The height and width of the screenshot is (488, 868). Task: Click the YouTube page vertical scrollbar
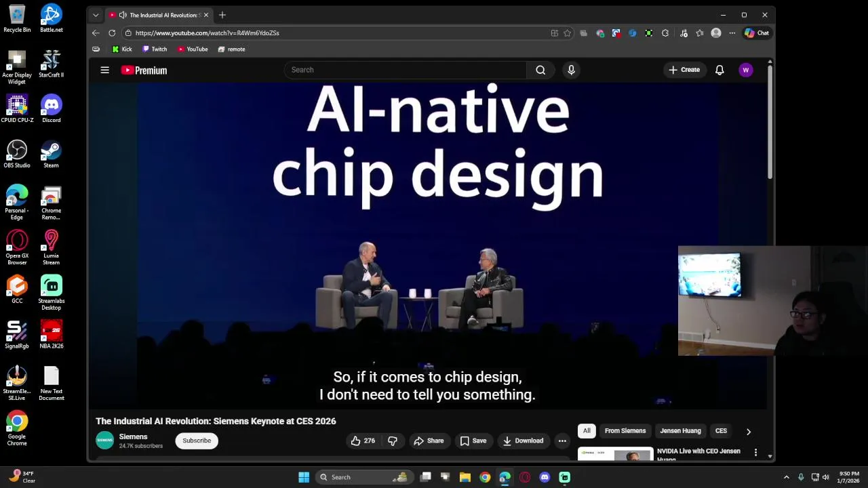coord(770,122)
